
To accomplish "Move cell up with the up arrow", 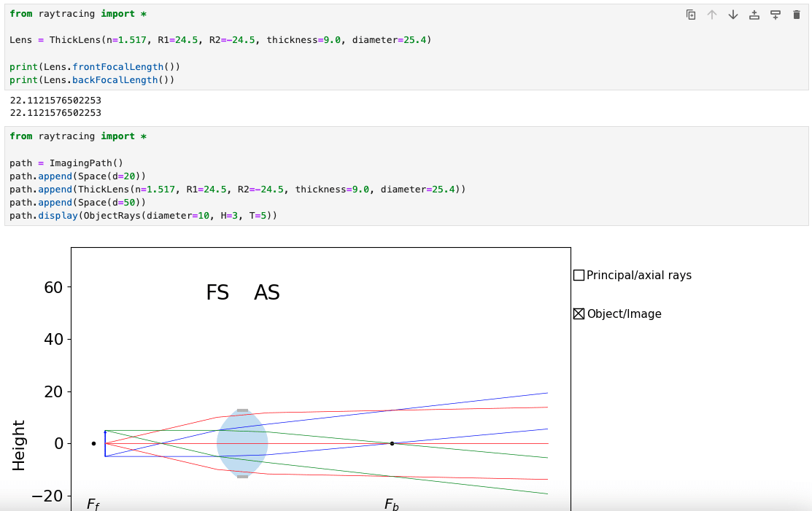I will point(712,15).
